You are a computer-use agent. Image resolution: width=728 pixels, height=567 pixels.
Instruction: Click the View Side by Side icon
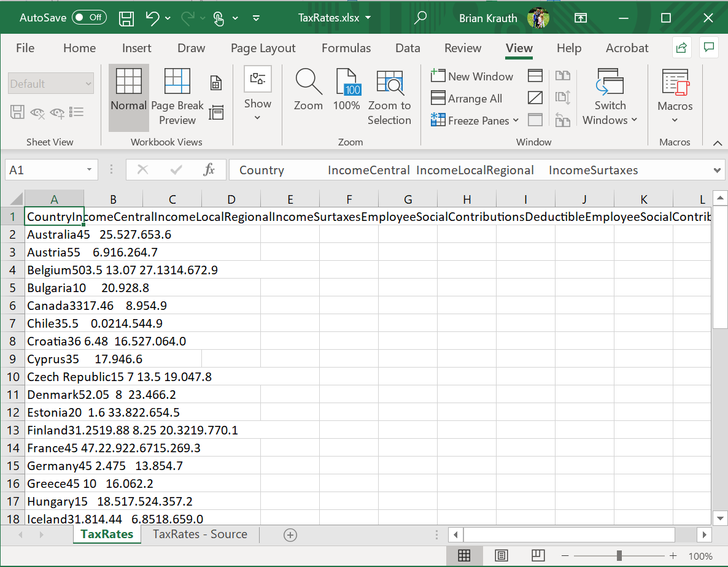(563, 75)
